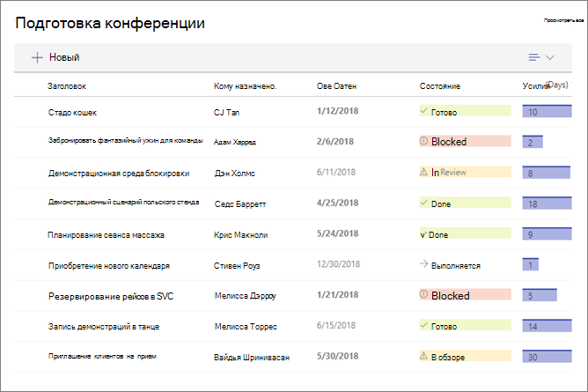Screen dimensions: 588x392
Task: Click effort bar showing 30 days
Action: tap(548, 357)
